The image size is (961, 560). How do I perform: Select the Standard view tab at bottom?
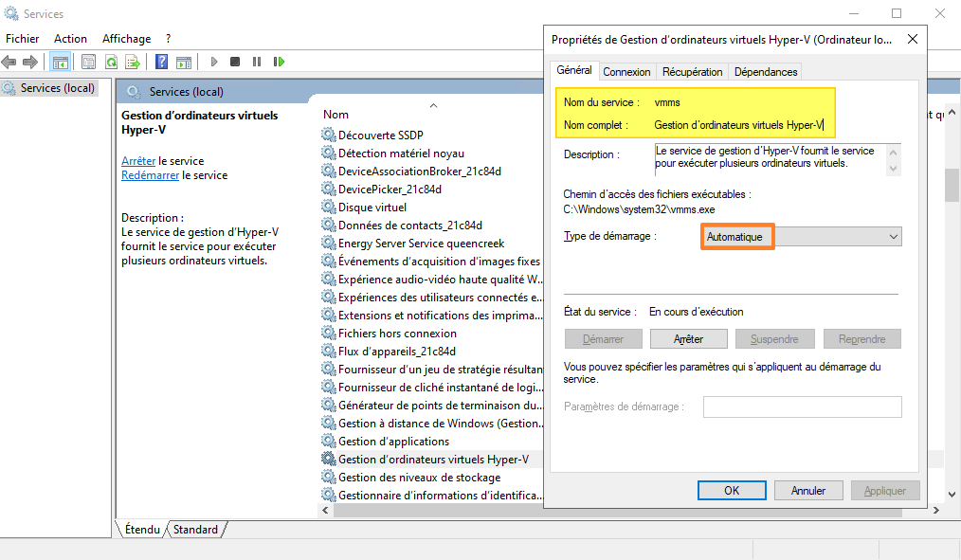(x=196, y=530)
